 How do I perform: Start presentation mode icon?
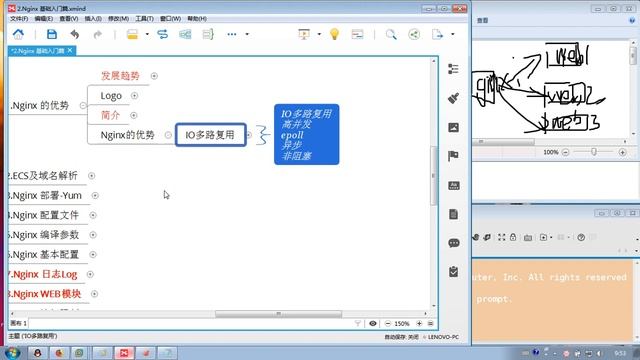click(x=304, y=34)
